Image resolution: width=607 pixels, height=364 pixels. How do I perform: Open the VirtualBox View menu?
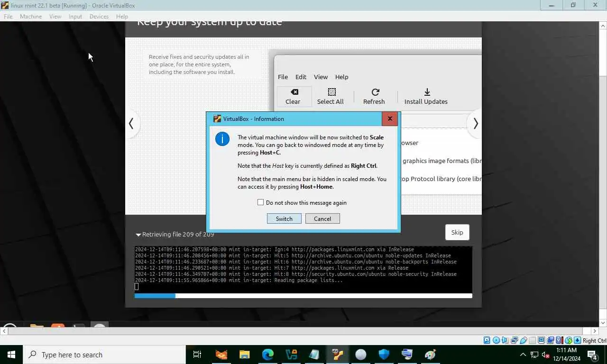[55, 16]
